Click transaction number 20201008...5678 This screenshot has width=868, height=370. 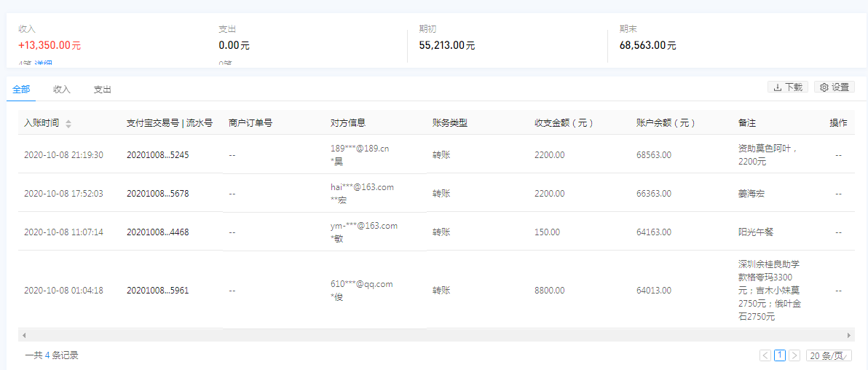(x=157, y=194)
